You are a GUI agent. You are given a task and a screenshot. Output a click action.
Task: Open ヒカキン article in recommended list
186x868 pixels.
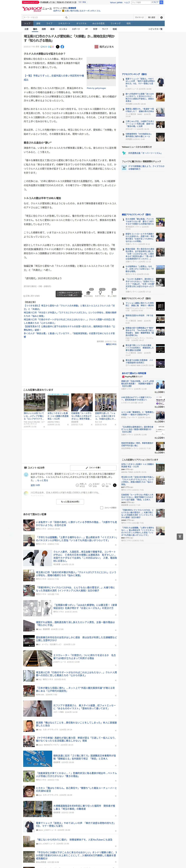tap(76, 789)
